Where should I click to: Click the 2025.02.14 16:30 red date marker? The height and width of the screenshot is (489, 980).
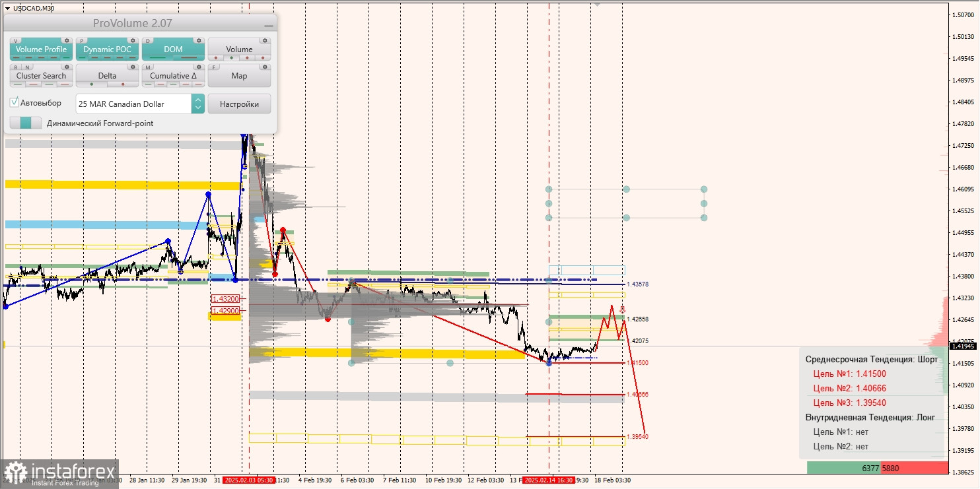(548, 480)
